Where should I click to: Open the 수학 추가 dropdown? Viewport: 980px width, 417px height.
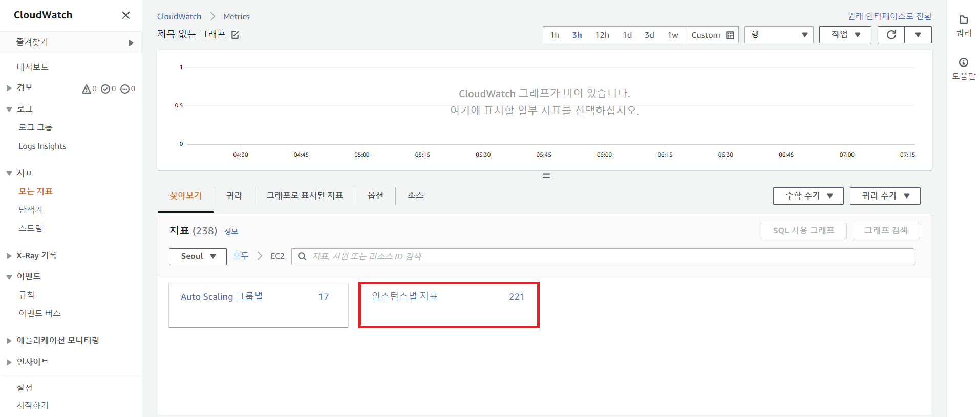(808, 196)
